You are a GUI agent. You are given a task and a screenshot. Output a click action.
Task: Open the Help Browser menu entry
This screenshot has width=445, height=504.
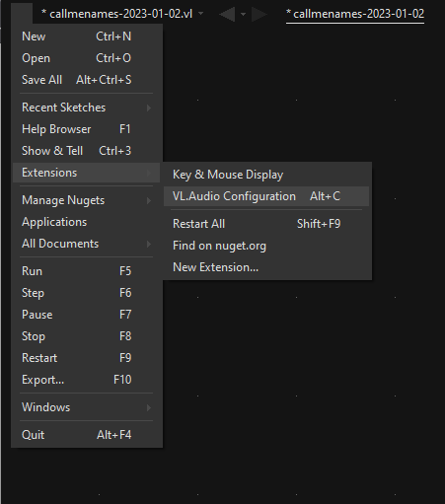tap(87, 129)
